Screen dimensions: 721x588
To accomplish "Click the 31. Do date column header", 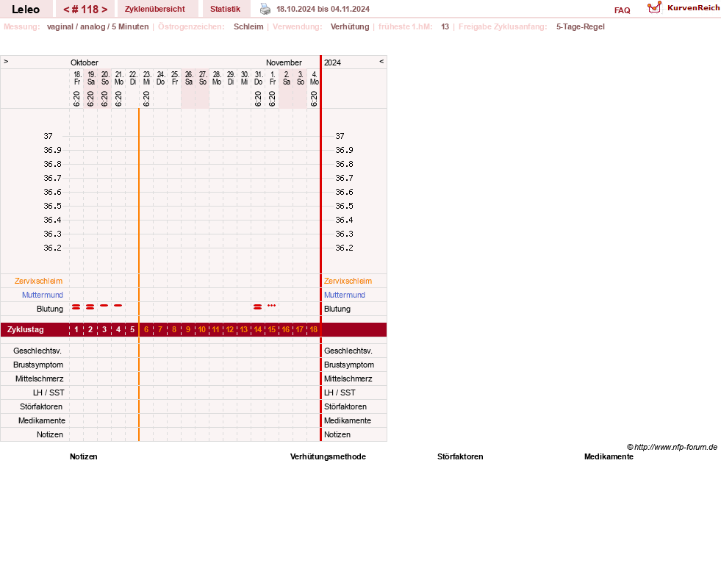I will (259, 78).
